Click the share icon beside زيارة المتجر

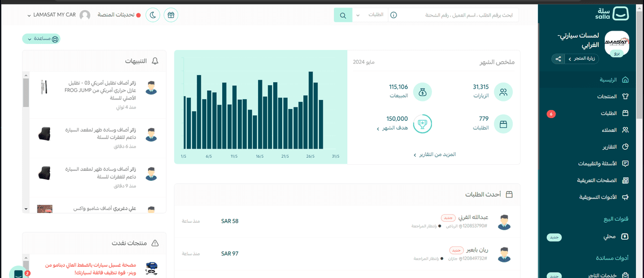click(559, 58)
